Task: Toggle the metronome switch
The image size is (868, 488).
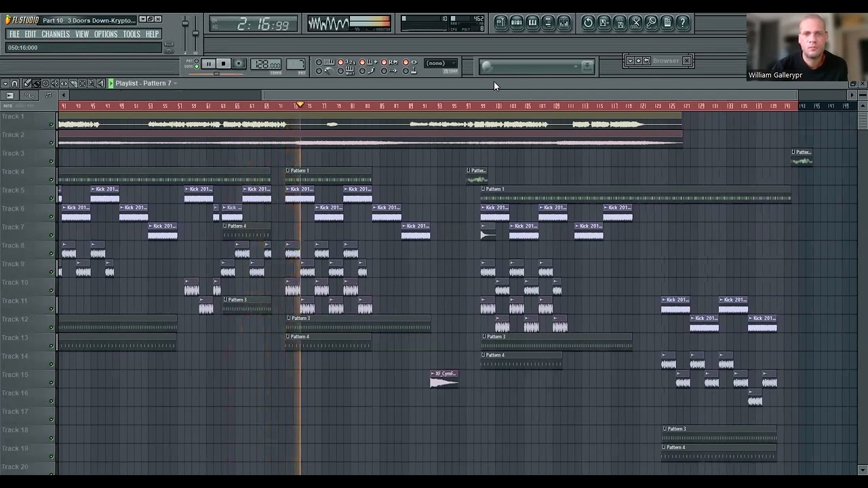Action: coord(319,70)
